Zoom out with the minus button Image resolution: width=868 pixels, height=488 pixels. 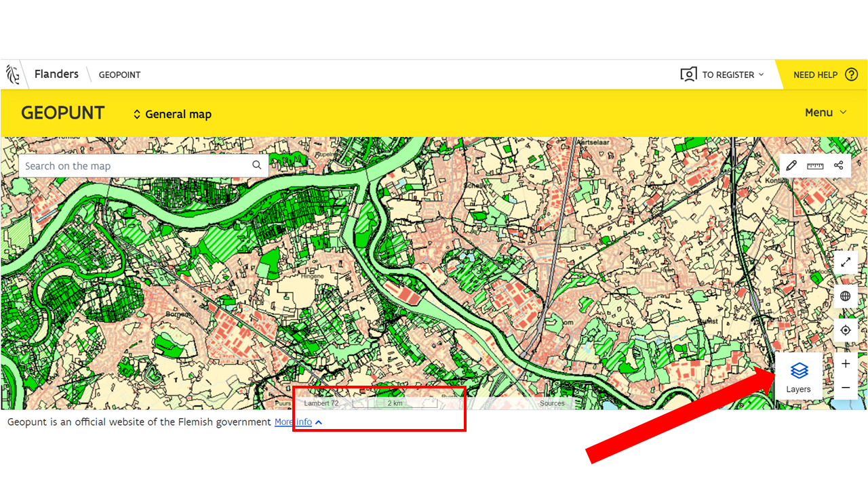846,388
